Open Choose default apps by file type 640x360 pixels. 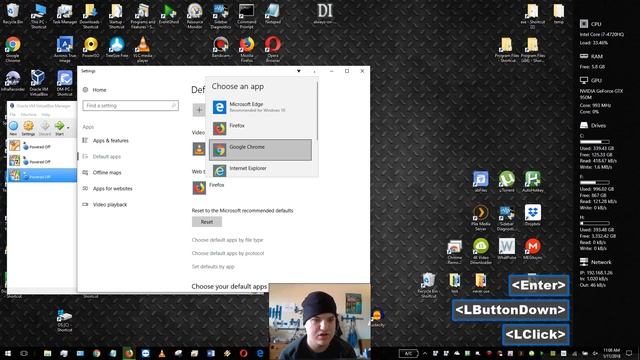click(227, 240)
